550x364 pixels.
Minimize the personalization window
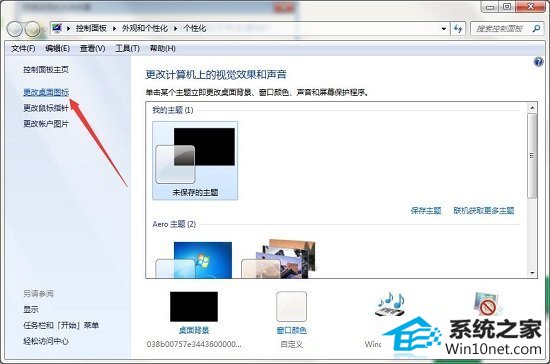(490, 7)
